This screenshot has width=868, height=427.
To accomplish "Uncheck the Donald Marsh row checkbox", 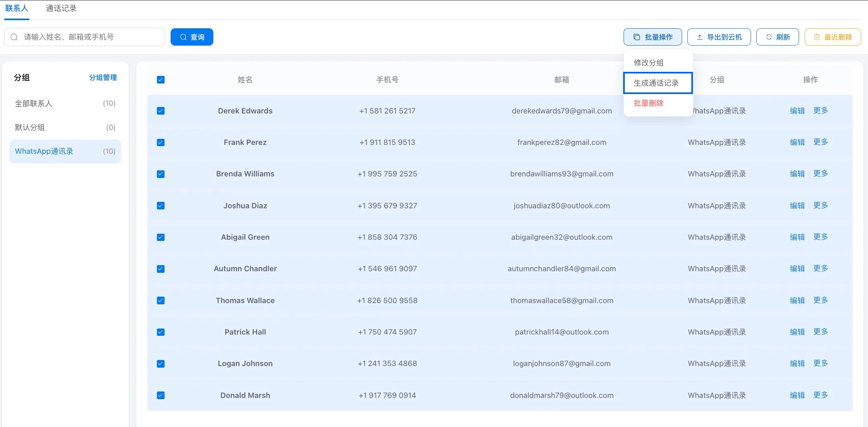I will pos(161,396).
